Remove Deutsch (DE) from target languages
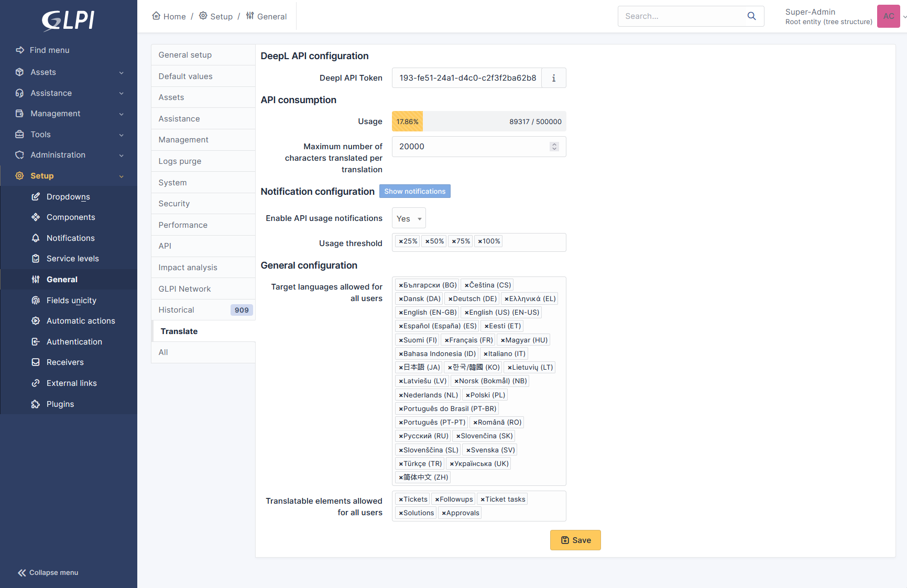The height and width of the screenshot is (588, 907). (450, 299)
